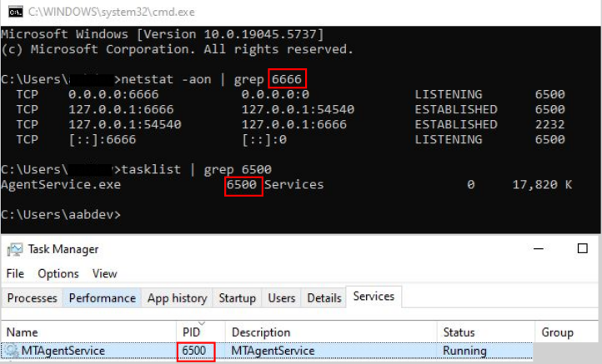This screenshot has width=602, height=364.
Task: Click the MTAgentService gear icon
Action: [x=12, y=351]
